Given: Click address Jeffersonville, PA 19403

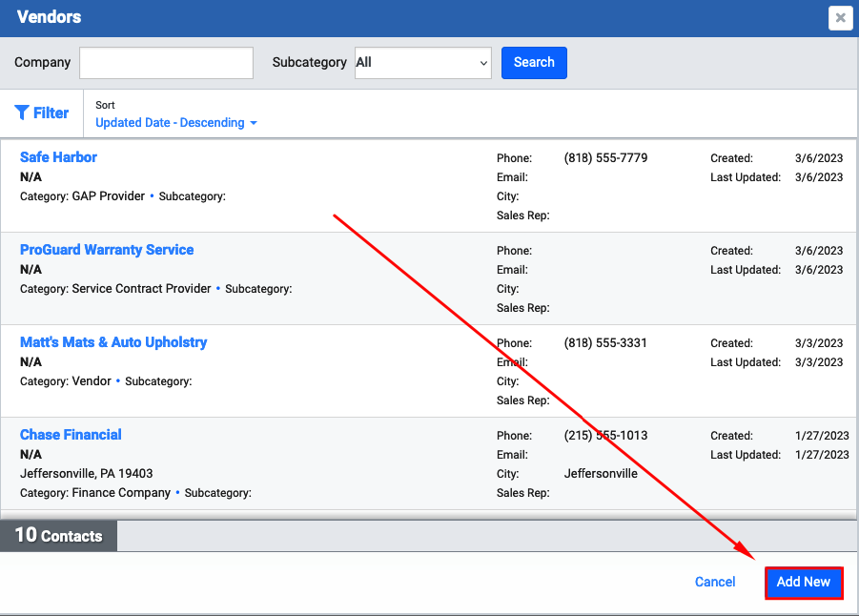Looking at the screenshot, I should [86, 474].
